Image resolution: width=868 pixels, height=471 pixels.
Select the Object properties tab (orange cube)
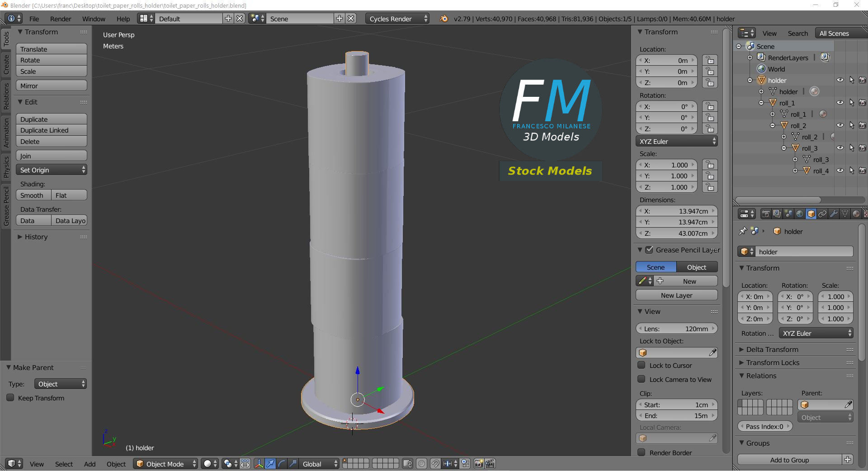[811, 214]
